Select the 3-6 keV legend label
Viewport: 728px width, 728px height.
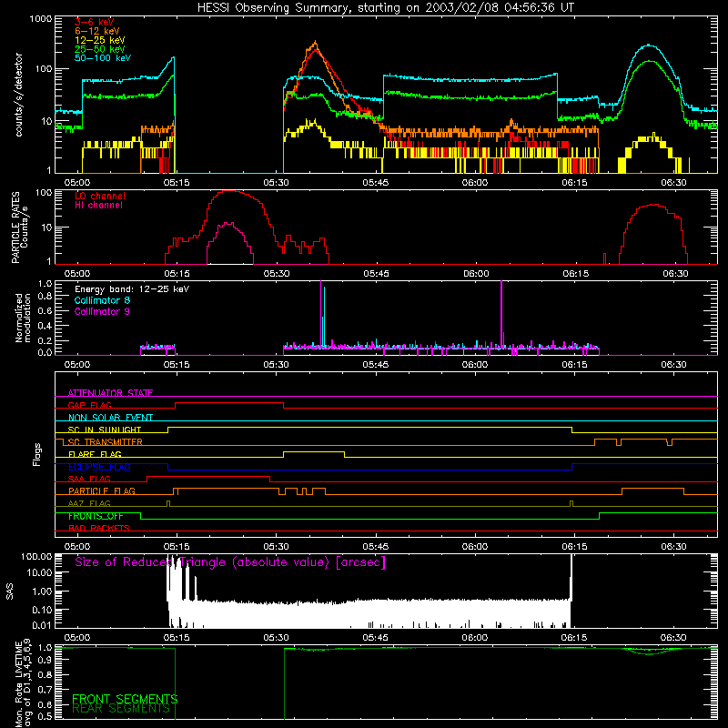coord(95,22)
